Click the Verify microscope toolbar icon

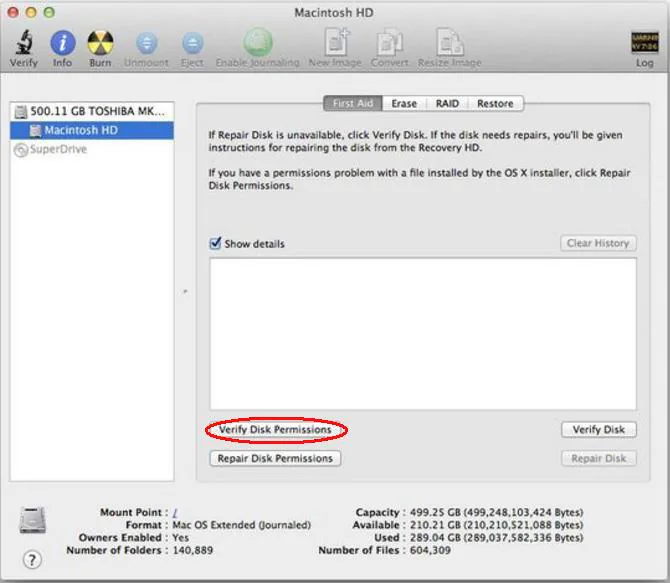click(24, 42)
